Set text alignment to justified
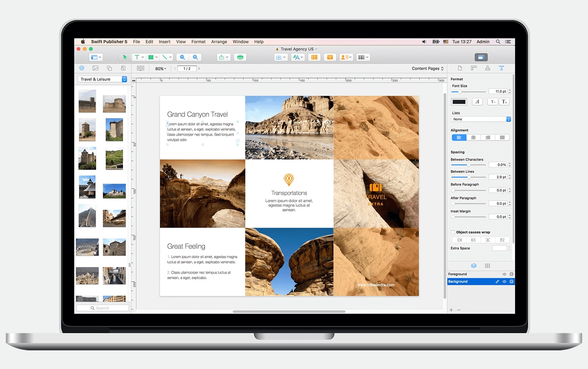The height and width of the screenshot is (369, 588). 502,138
